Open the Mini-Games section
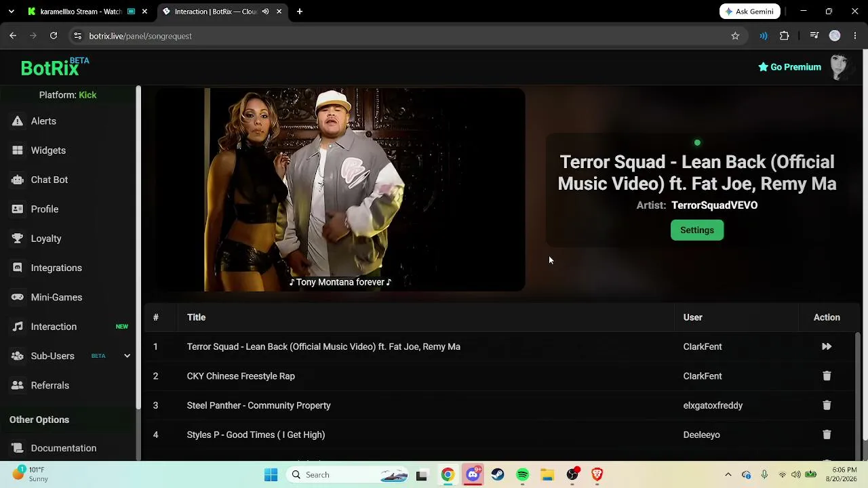The height and width of the screenshot is (488, 868). [x=56, y=298]
